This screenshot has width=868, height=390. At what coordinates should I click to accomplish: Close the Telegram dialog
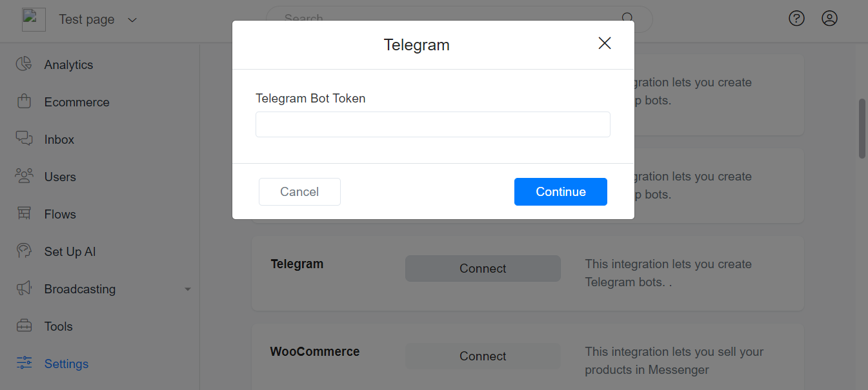pyautogui.click(x=605, y=43)
